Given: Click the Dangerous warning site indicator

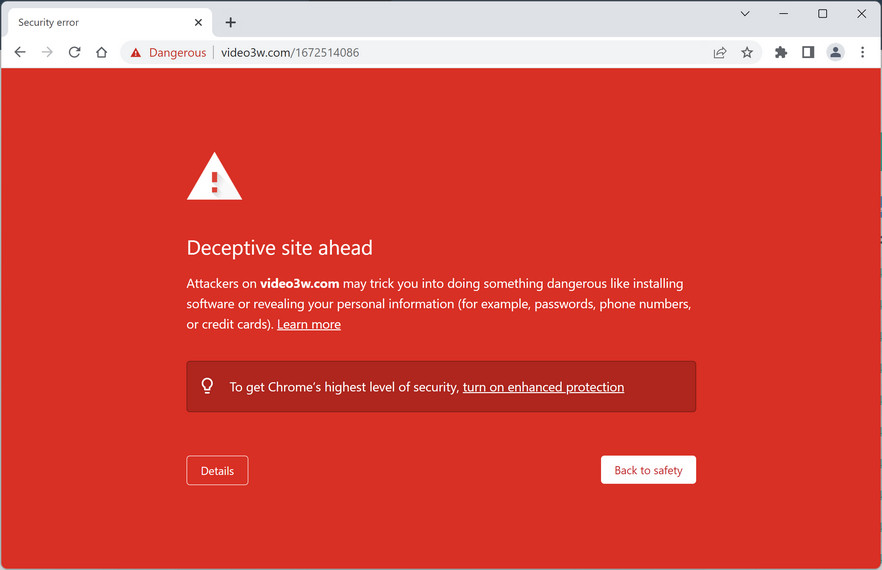Looking at the screenshot, I should click(x=168, y=53).
